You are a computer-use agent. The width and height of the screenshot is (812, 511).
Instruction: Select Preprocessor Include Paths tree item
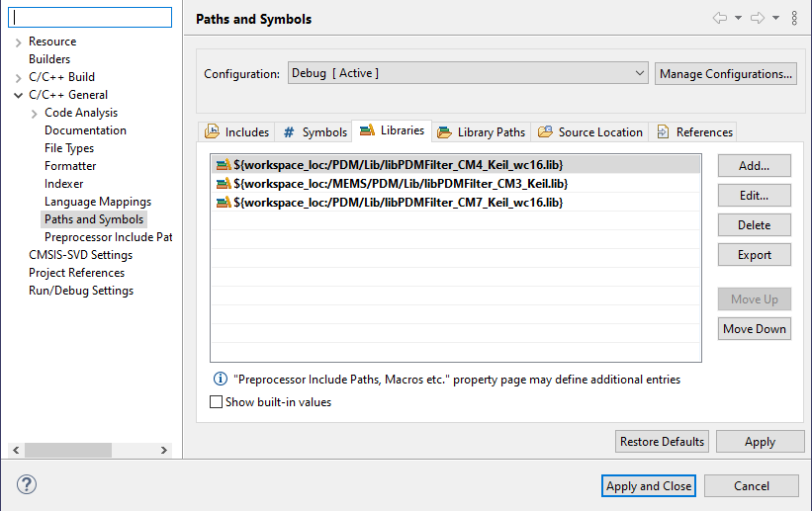pos(108,237)
